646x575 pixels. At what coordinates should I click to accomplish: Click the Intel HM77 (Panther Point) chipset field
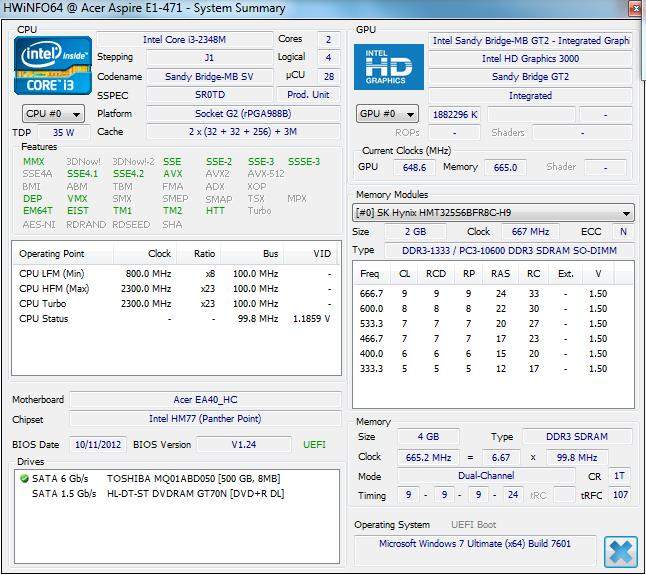(205, 419)
